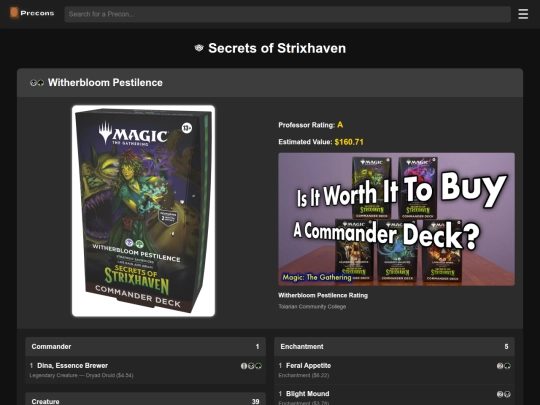Screen dimensions: 540x405
Task: Click Tolarian Community College channel name
Action: (312, 307)
